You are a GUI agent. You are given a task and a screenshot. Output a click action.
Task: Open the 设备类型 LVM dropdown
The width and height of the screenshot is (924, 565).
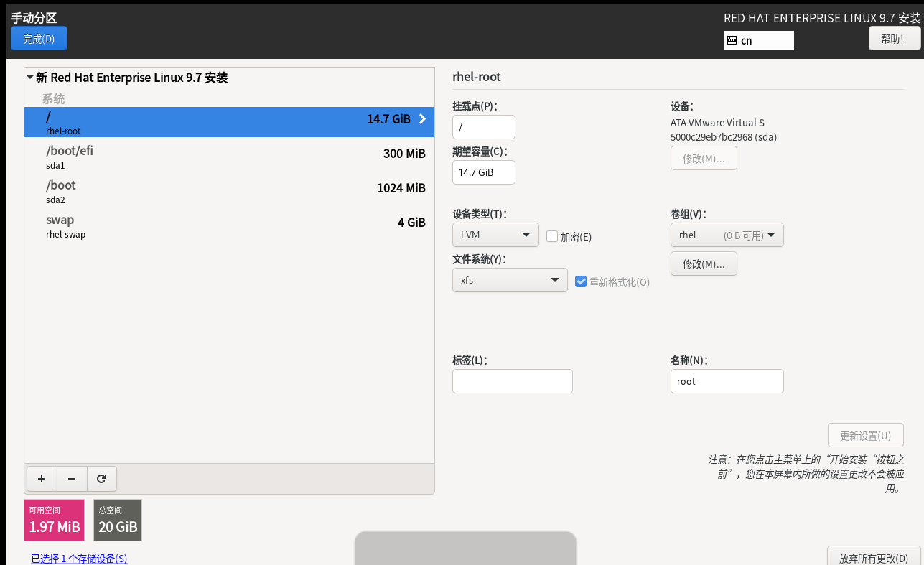(x=495, y=235)
